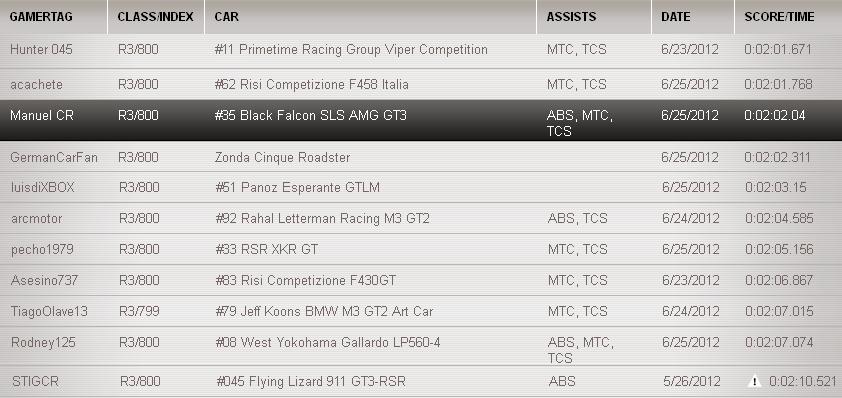Sort entries by DATE header
Screen dimensions: 842x398
[x=676, y=17]
